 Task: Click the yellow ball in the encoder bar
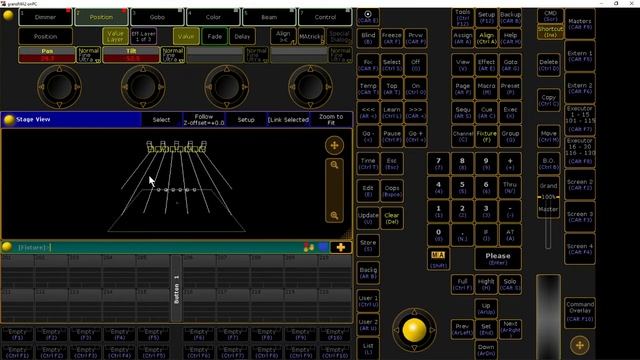coord(8,16)
